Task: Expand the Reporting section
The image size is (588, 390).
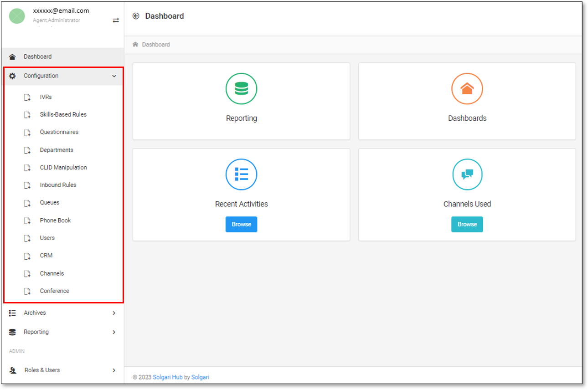Action: [x=113, y=332]
